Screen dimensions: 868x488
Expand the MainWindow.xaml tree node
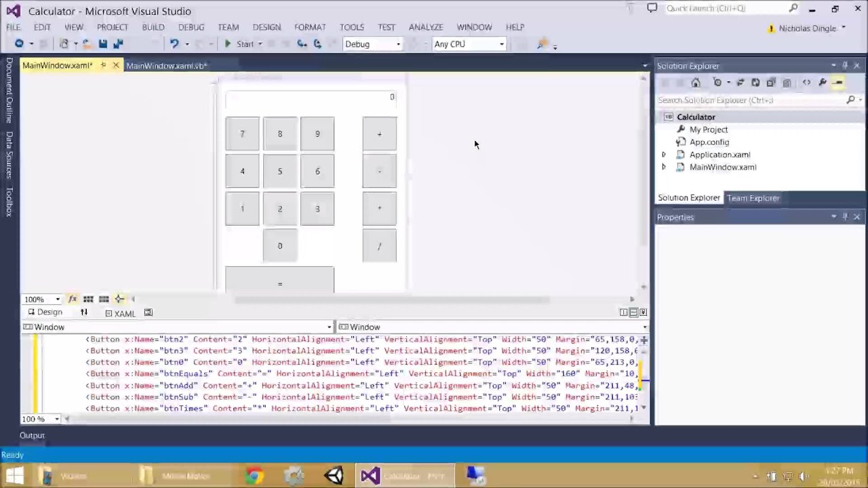(664, 167)
